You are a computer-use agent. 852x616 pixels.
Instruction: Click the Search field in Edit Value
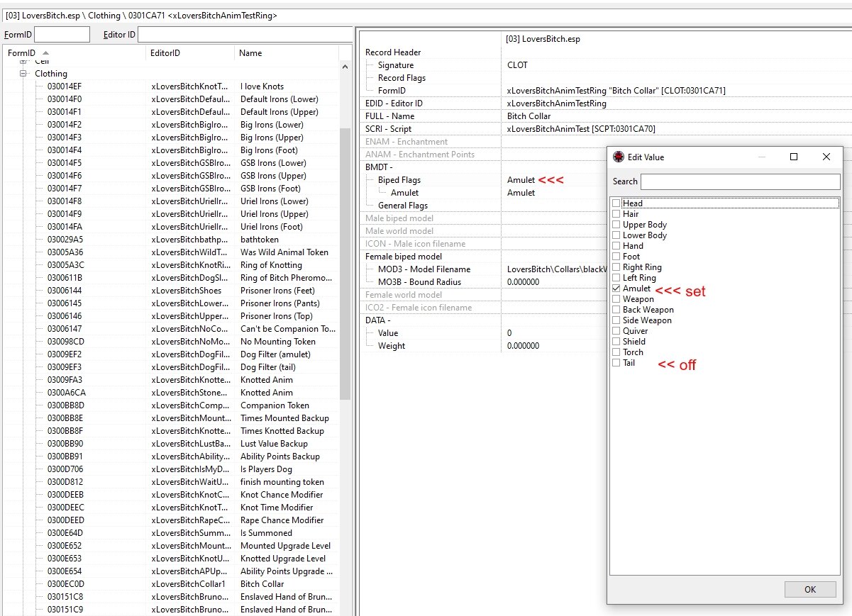[x=741, y=181]
